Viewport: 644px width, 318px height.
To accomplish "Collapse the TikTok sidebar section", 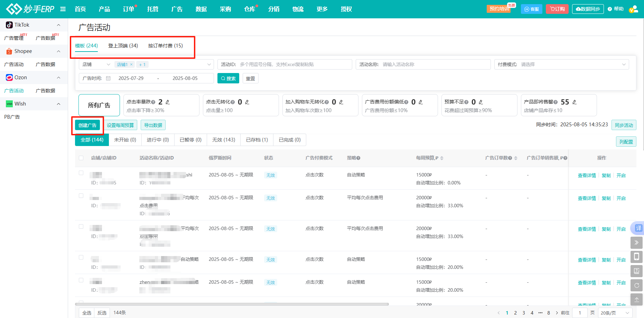I will tap(58, 25).
